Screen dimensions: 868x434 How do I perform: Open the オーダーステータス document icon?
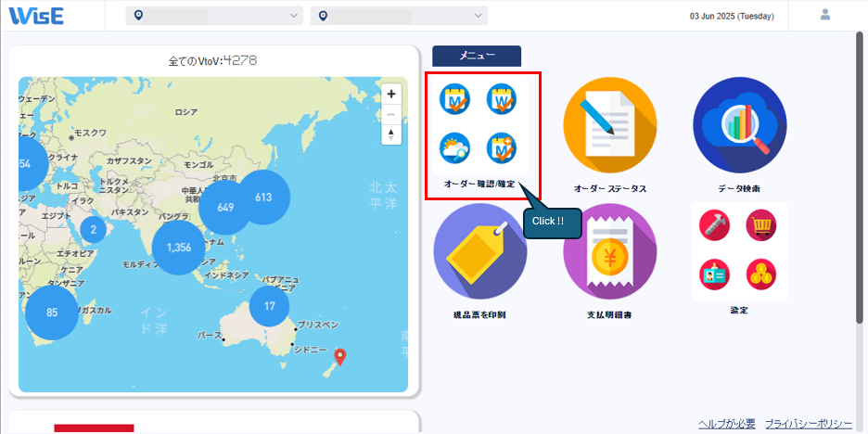tap(609, 124)
